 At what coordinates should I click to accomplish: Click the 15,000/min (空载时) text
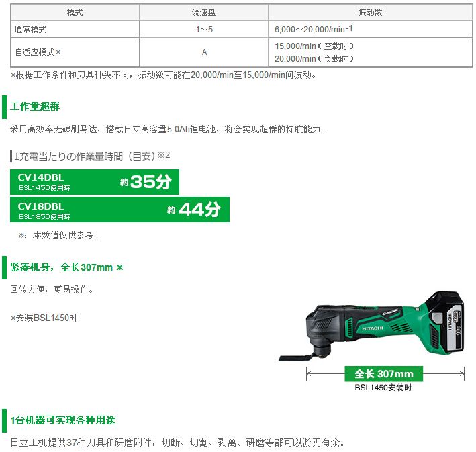tap(314, 46)
